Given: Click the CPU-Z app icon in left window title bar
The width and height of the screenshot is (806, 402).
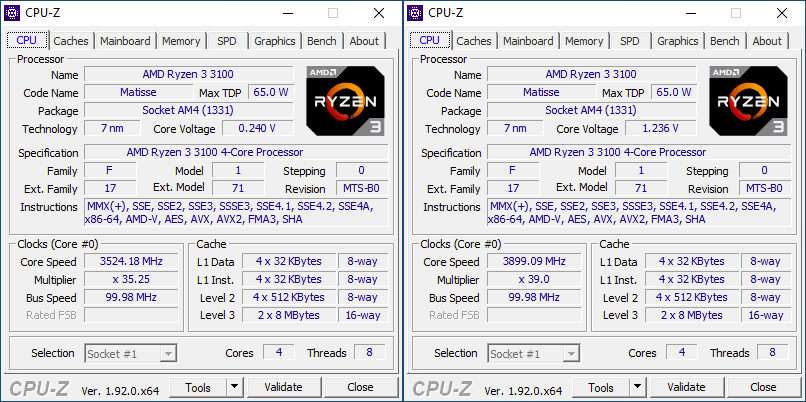Looking at the screenshot, I should coord(13,13).
